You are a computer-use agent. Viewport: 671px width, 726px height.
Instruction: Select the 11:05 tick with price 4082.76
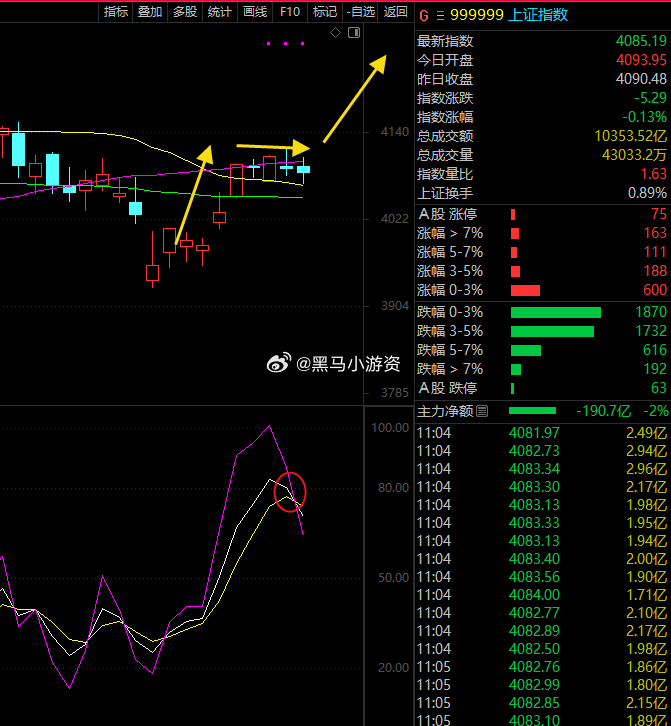tap(542, 667)
